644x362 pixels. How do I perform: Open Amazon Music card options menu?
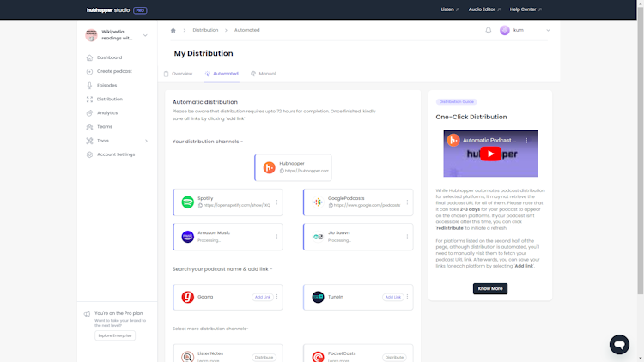coord(276,237)
